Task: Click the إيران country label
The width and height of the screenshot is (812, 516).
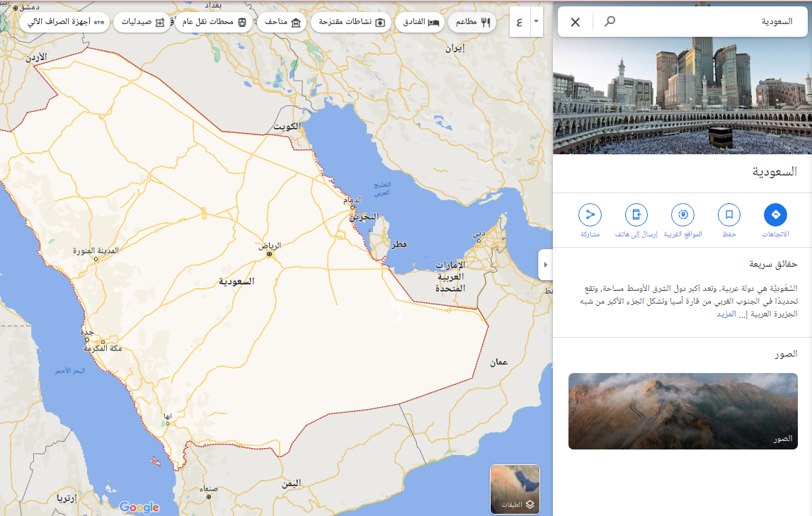Action: pyautogui.click(x=455, y=48)
